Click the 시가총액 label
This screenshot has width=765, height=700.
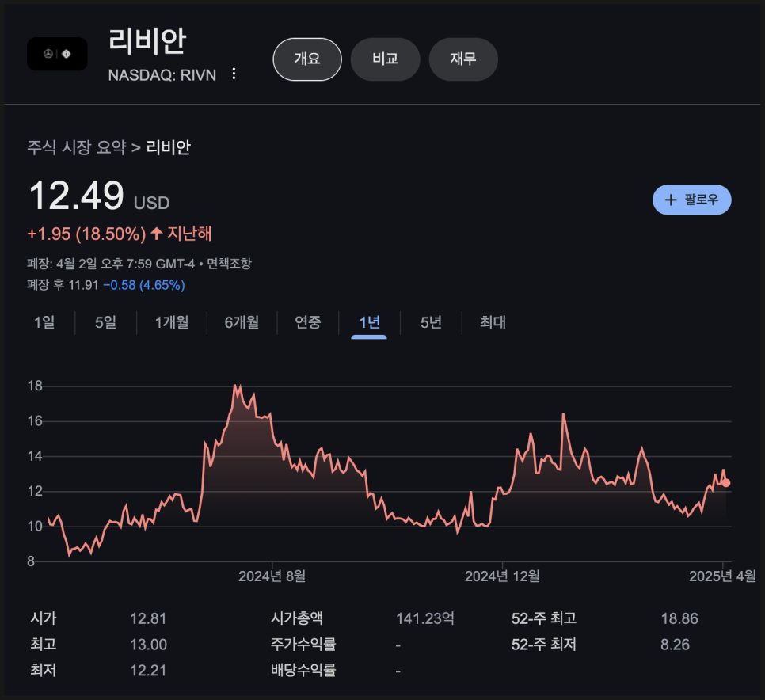click(297, 618)
